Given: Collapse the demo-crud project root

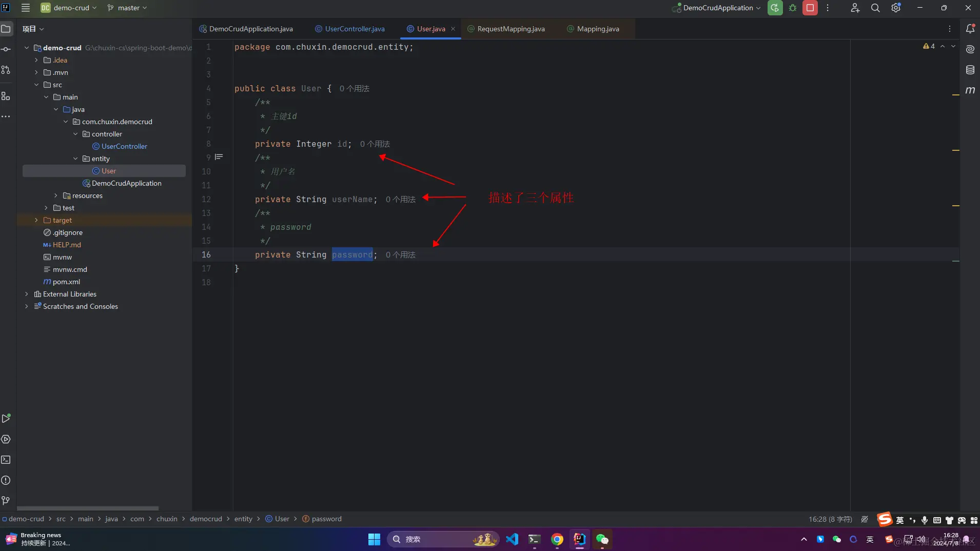Looking at the screenshot, I should coord(27,48).
